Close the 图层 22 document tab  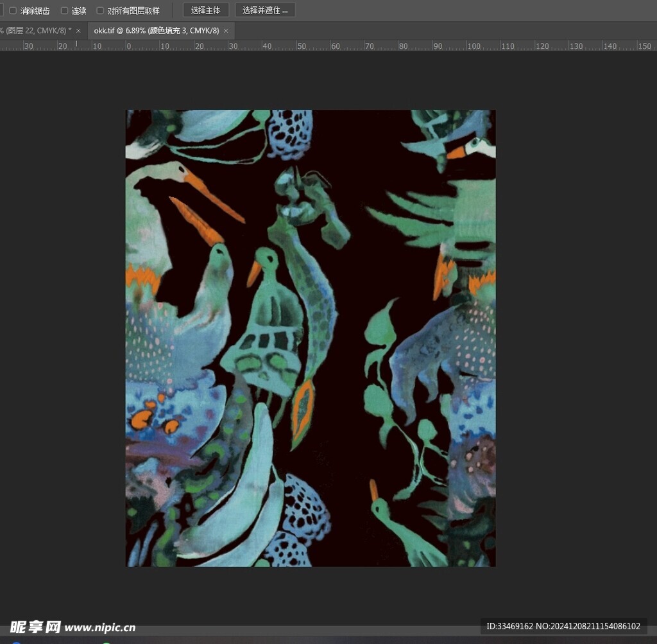(78, 31)
